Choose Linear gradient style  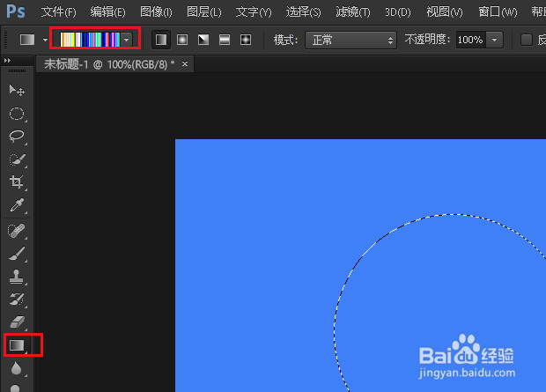click(x=161, y=40)
